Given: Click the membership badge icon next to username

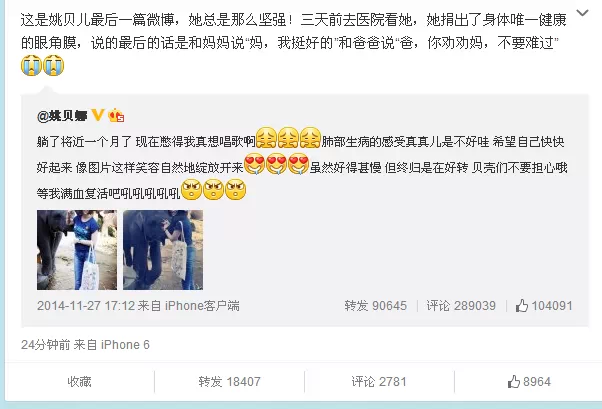Looking at the screenshot, I should coord(116,115).
